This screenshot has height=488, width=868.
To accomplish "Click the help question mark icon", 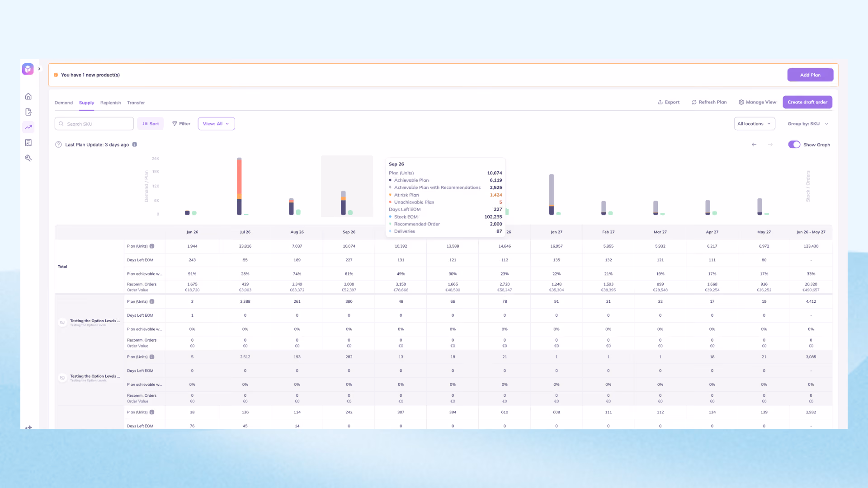I will tap(58, 145).
